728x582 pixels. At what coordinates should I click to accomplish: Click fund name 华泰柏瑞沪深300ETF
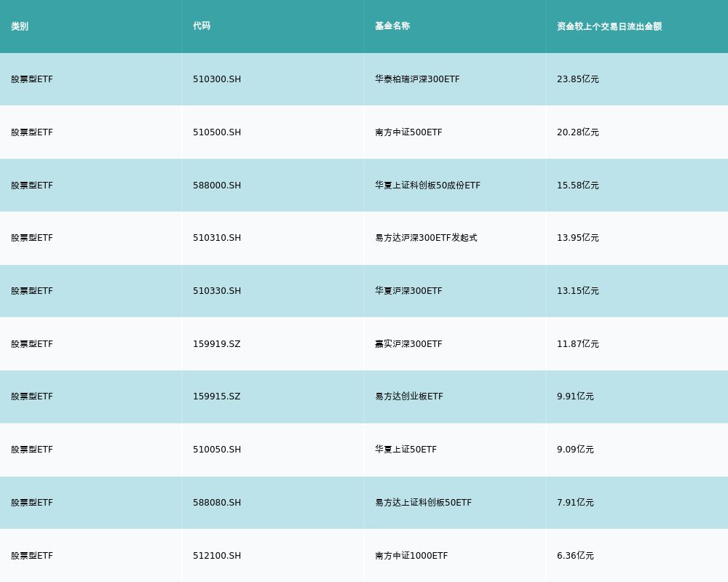[x=417, y=79]
